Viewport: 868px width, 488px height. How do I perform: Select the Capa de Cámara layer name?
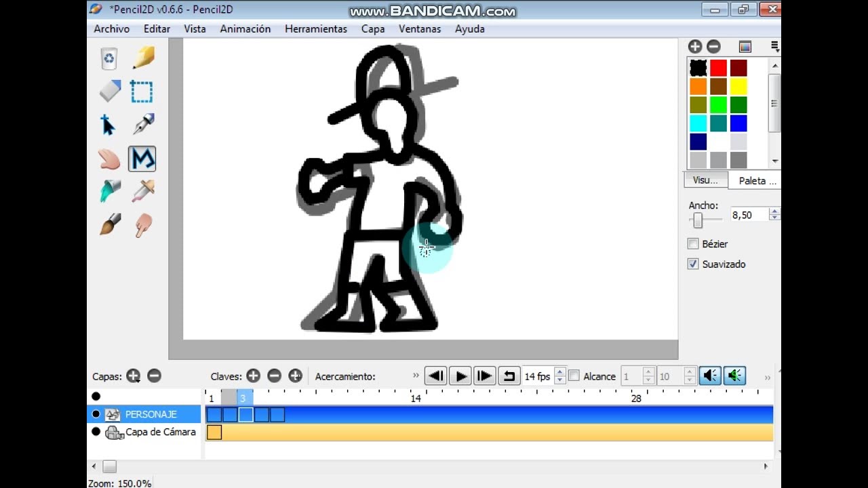(161, 432)
